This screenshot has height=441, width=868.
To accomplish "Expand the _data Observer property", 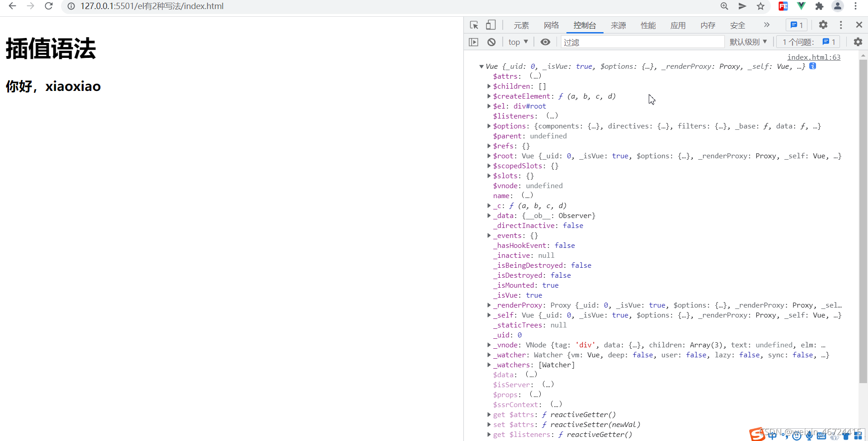I will [x=489, y=215].
